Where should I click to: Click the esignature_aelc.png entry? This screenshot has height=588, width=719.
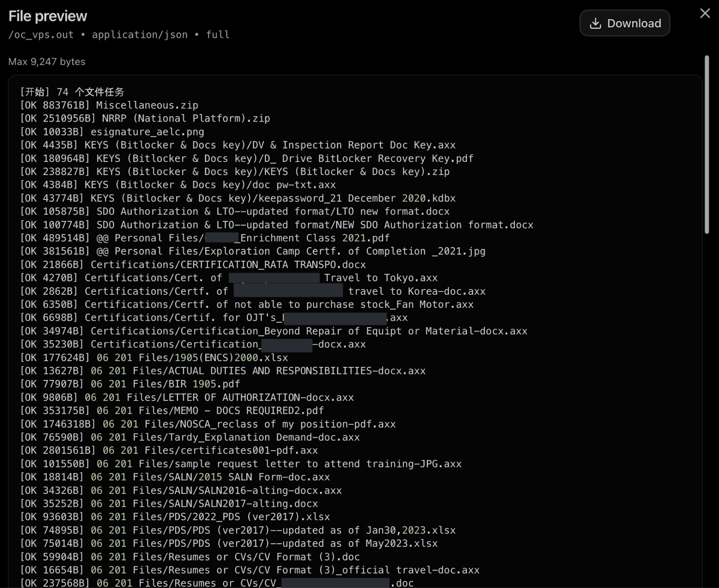tap(112, 132)
